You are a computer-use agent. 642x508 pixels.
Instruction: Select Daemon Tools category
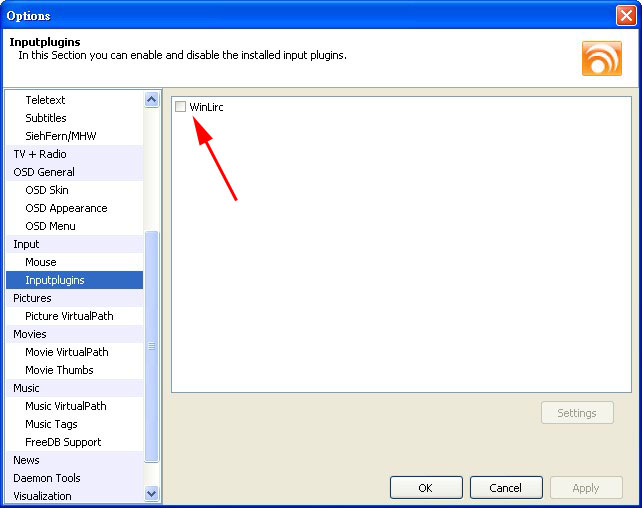pos(47,478)
